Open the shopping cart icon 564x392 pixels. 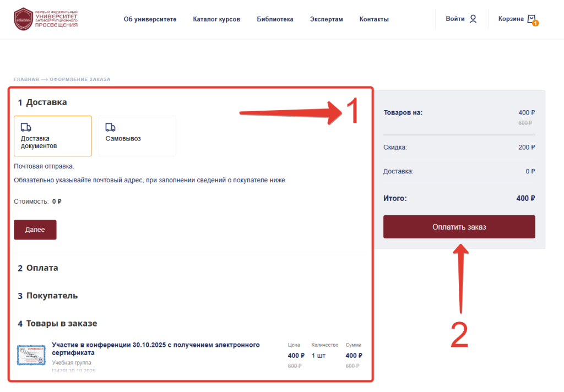(531, 19)
